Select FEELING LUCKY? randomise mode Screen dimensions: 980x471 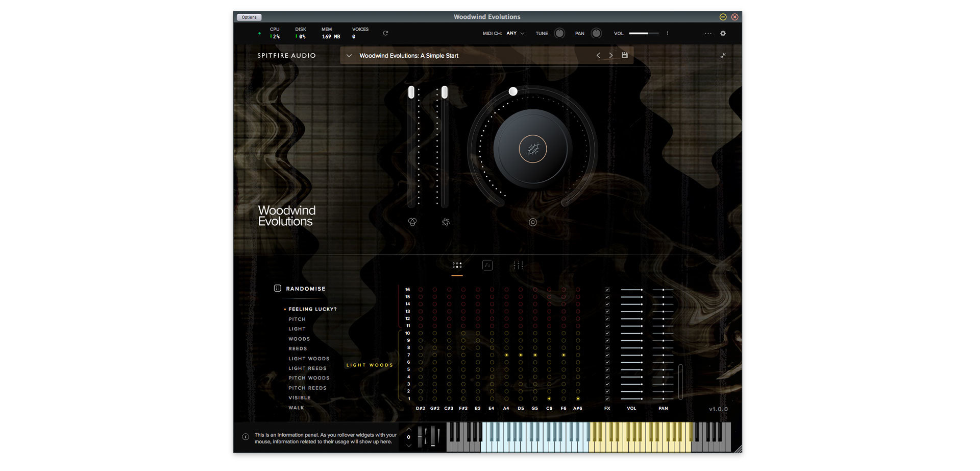click(x=312, y=309)
